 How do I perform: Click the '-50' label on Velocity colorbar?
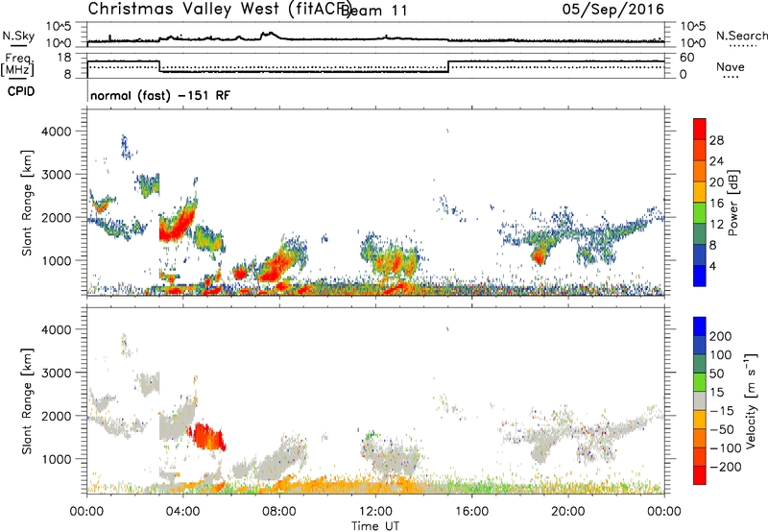[x=721, y=429]
